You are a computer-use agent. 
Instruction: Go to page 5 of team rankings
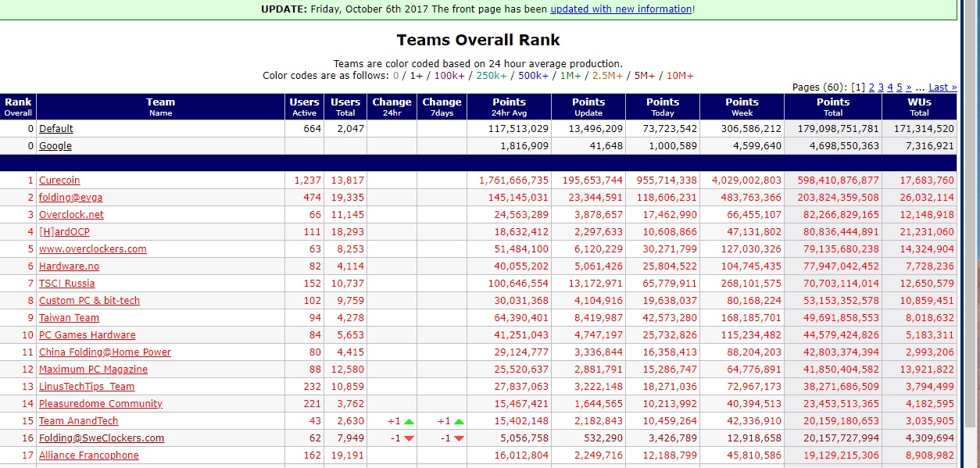900,88
